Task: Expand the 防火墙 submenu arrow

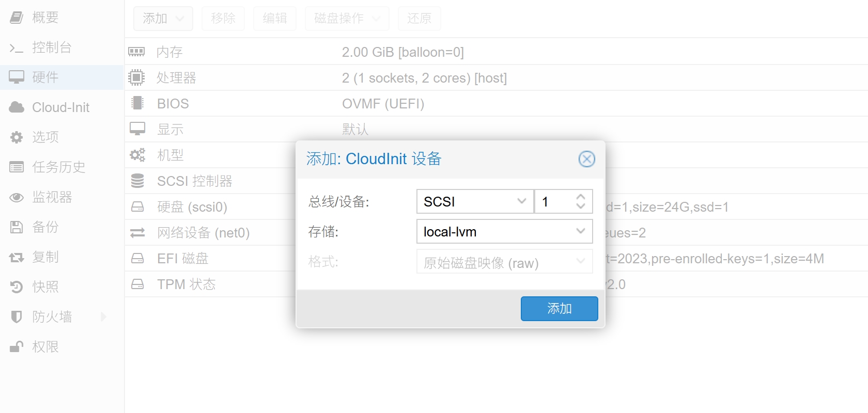Action: pyautogui.click(x=103, y=317)
